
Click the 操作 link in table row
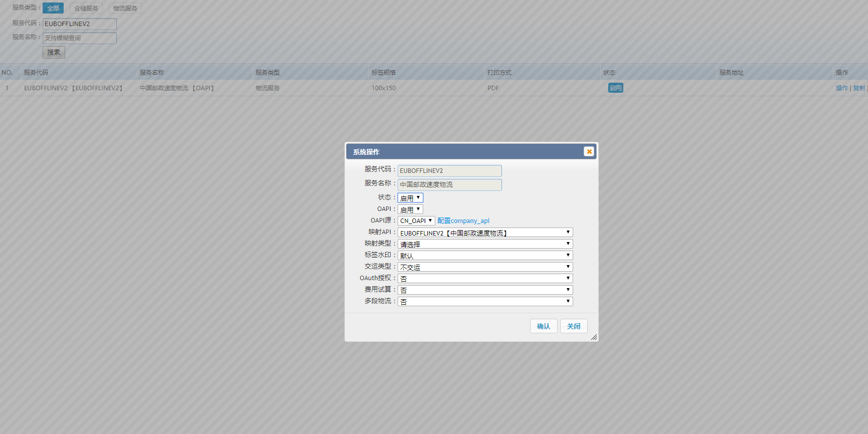(x=842, y=88)
